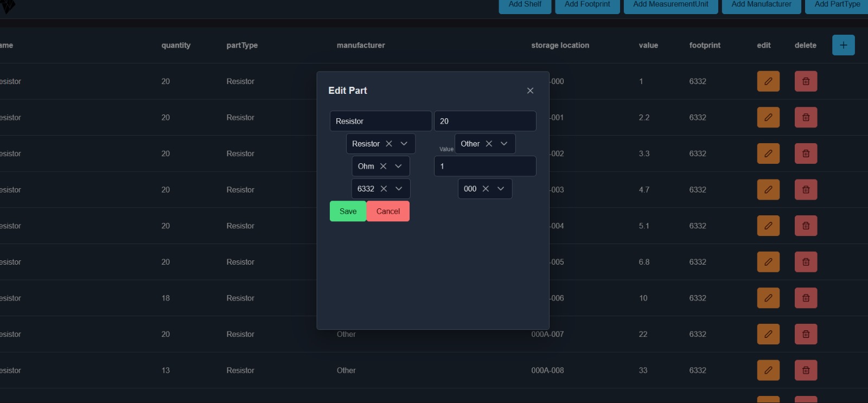Image resolution: width=868 pixels, height=403 pixels.
Task: Open the Ohm measurement unit dropdown
Action: click(398, 166)
